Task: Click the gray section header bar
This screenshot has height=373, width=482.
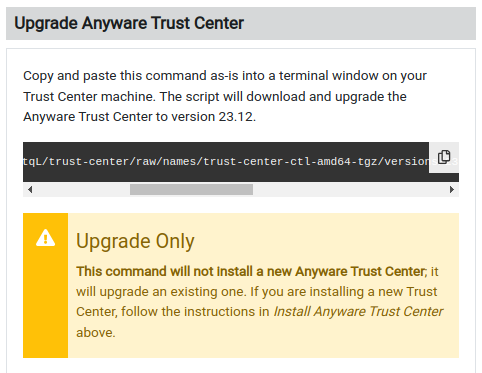Action: 241,24
